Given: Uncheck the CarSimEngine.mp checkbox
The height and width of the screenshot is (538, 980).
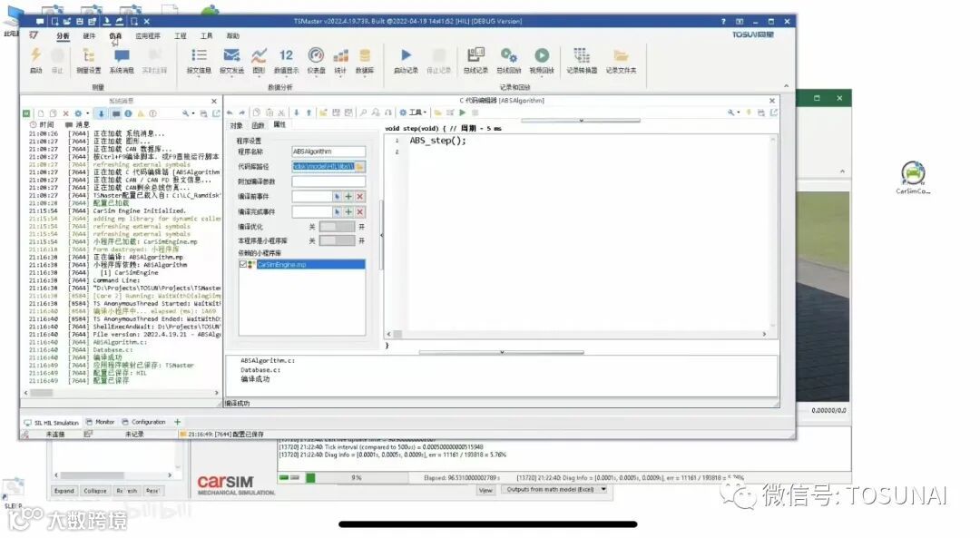Looking at the screenshot, I should 243,264.
